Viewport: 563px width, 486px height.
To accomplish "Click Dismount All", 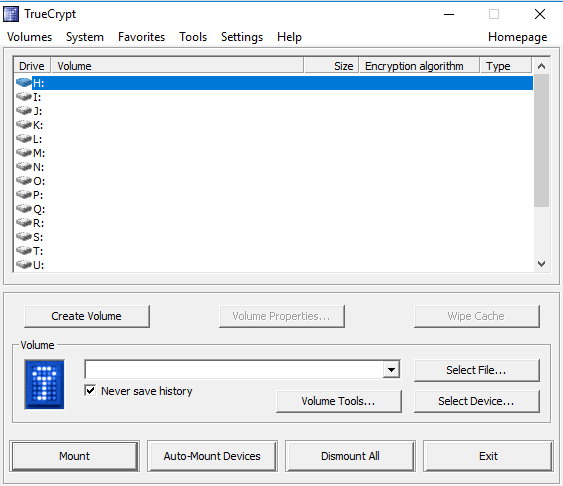I will pyautogui.click(x=350, y=456).
